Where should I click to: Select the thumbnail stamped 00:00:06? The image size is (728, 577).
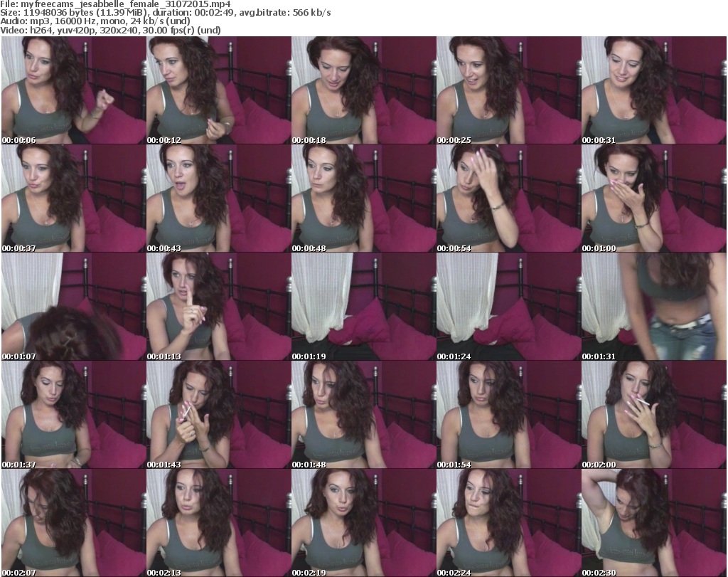(74, 90)
